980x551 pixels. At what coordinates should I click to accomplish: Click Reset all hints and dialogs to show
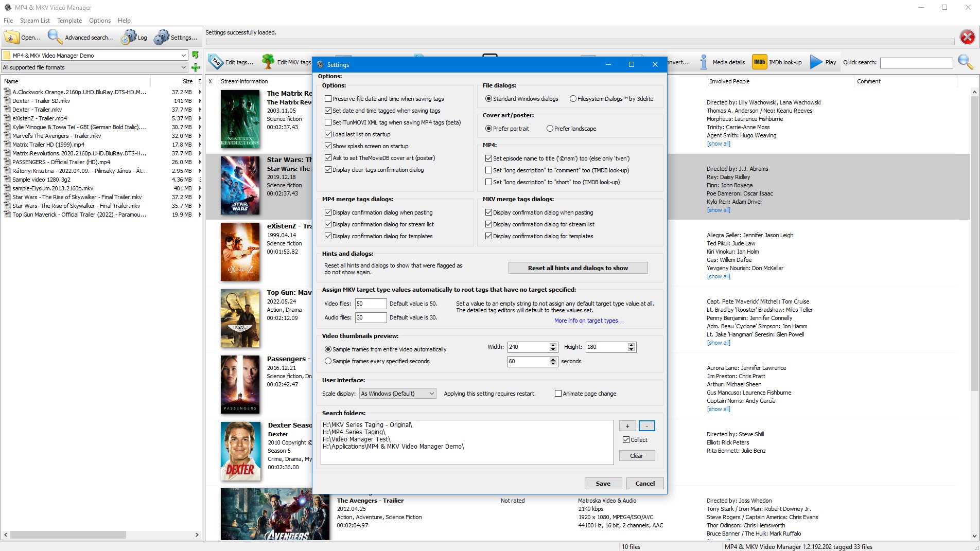(x=578, y=268)
